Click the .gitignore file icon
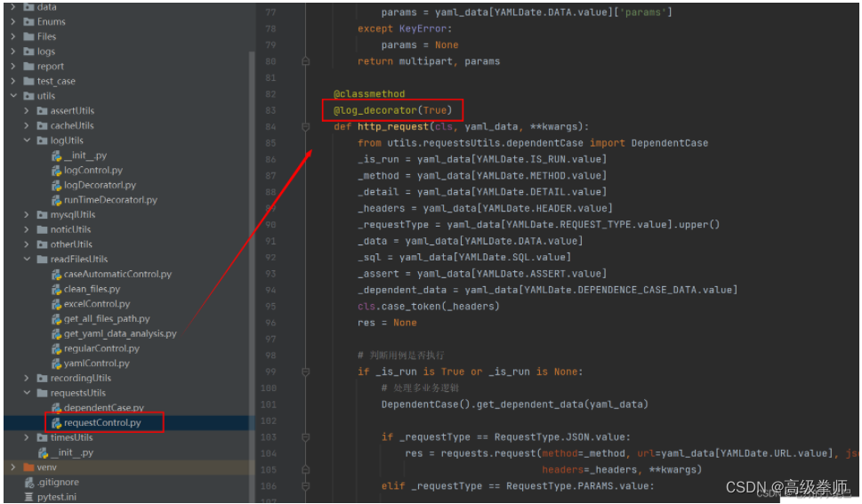Viewport: 862px width, 504px height. pyautogui.click(x=29, y=482)
